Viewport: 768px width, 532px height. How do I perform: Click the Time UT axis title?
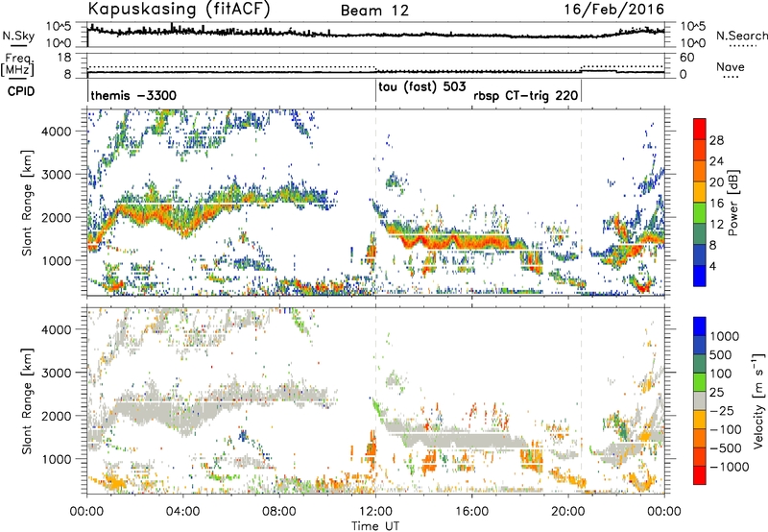pos(375,525)
